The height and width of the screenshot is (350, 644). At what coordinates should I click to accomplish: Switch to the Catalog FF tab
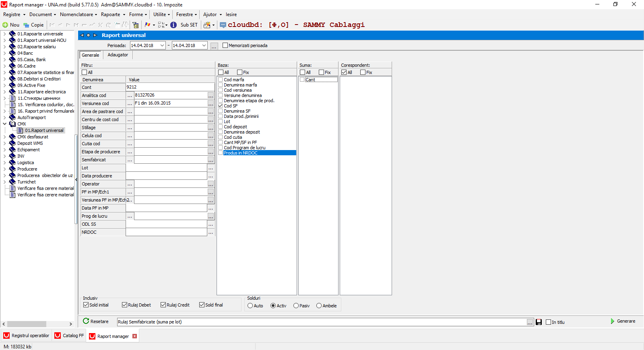pyautogui.click(x=69, y=336)
